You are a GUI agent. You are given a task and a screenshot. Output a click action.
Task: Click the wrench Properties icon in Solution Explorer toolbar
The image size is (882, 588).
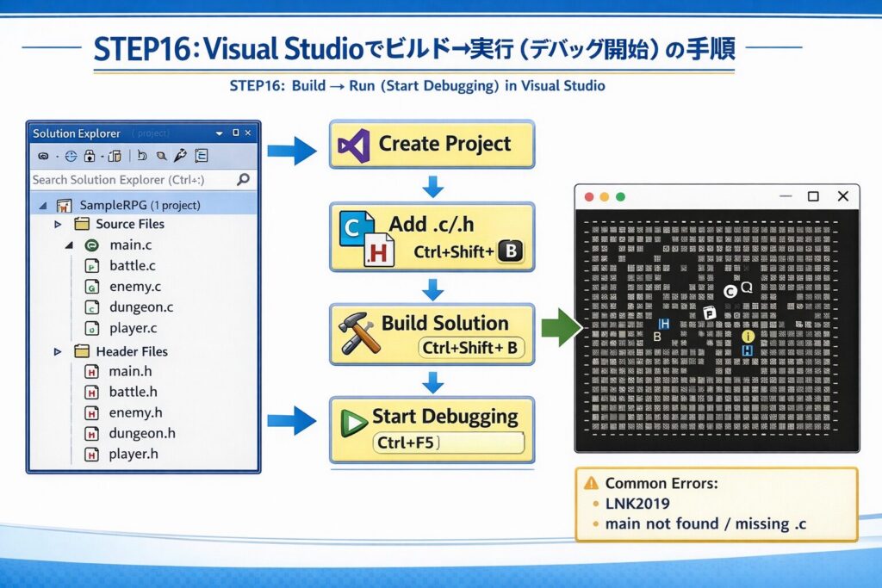point(180,156)
